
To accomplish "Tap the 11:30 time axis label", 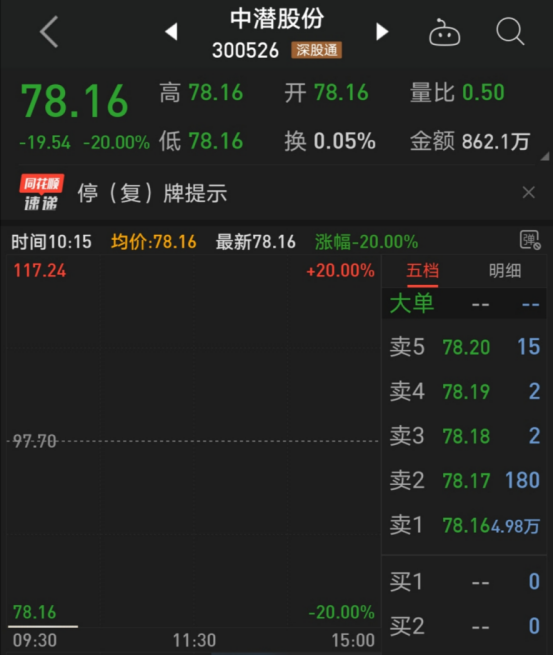I will 194,641.
